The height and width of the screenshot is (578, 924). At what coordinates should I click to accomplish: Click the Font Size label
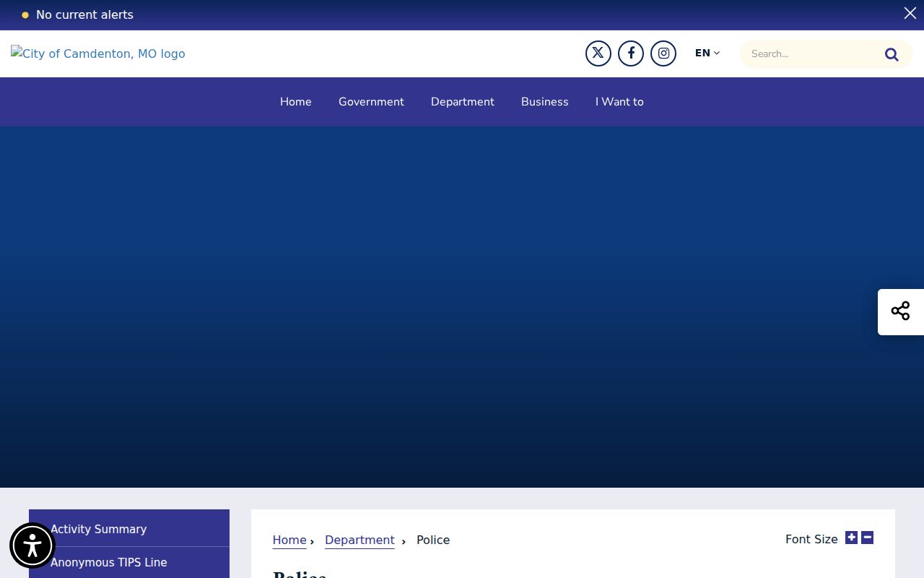pyautogui.click(x=811, y=539)
